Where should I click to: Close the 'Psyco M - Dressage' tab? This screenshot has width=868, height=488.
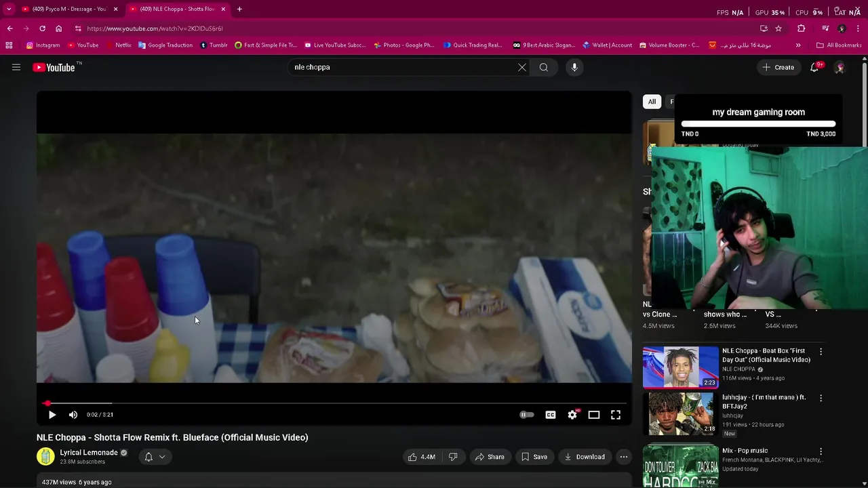115,9
